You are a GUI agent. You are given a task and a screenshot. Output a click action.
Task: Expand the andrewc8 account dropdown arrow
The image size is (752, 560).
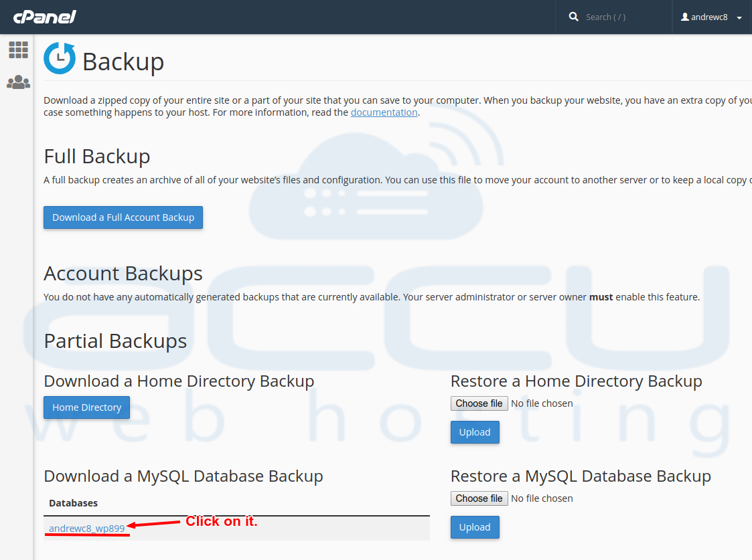coord(739,17)
